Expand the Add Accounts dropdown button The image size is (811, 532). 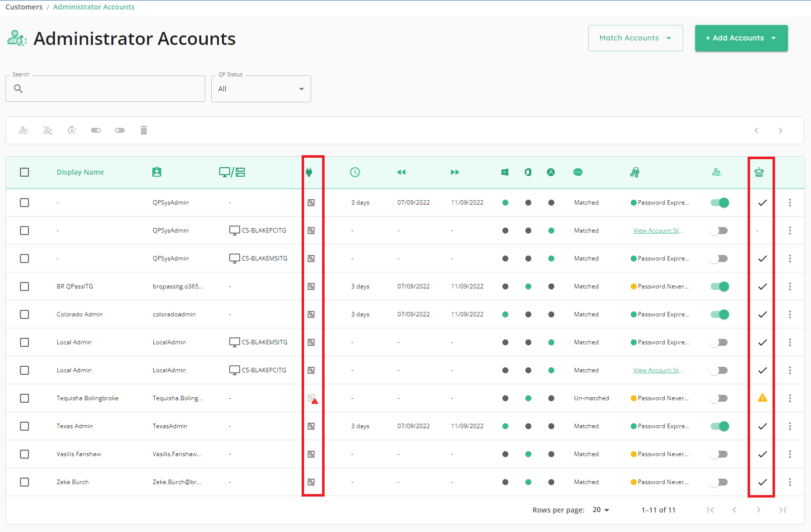coord(742,38)
